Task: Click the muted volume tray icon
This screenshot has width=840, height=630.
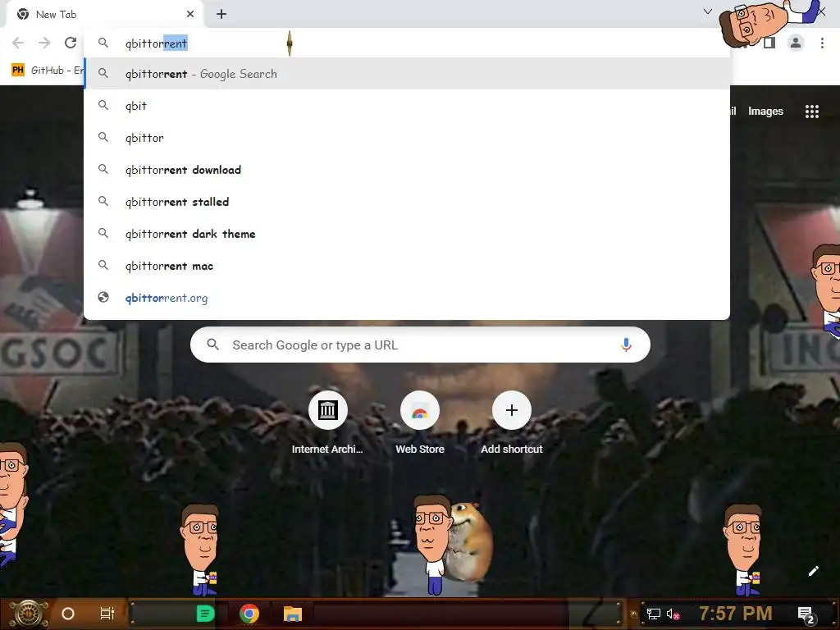Action: [673, 614]
